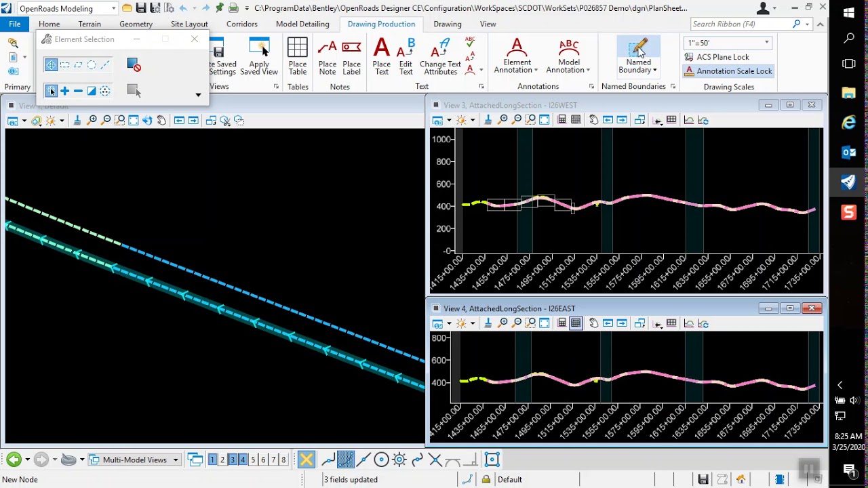This screenshot has height=488, width=868.
Task: Click Pan View hand in View 3 toolbar
Action: click(593, 120)
